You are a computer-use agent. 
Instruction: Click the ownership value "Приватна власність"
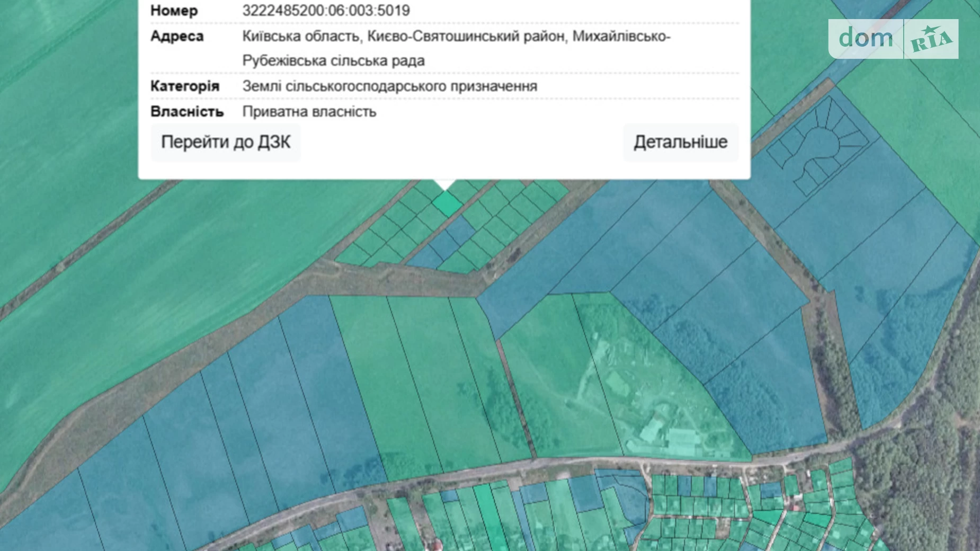[x=309, y=112]
